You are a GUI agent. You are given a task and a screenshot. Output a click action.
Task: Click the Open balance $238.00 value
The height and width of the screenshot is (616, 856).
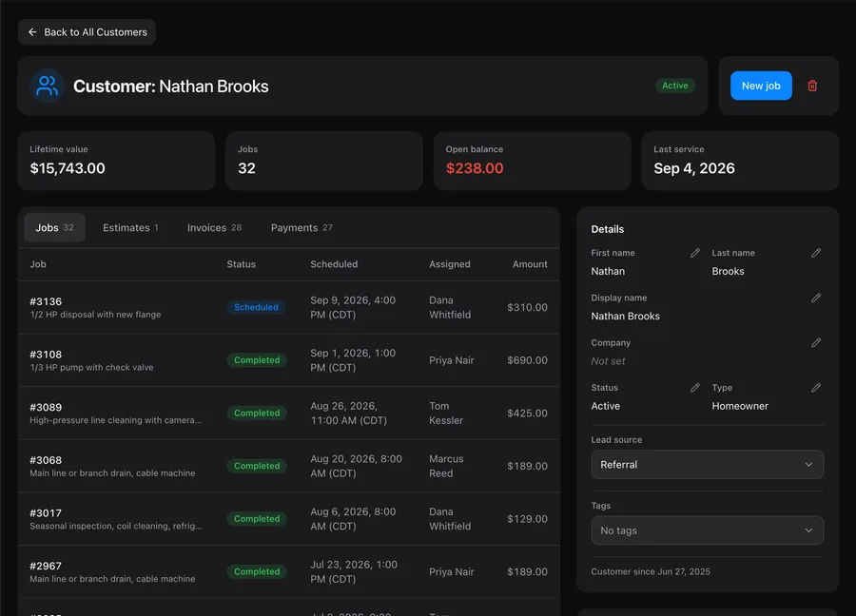[475, 168]
